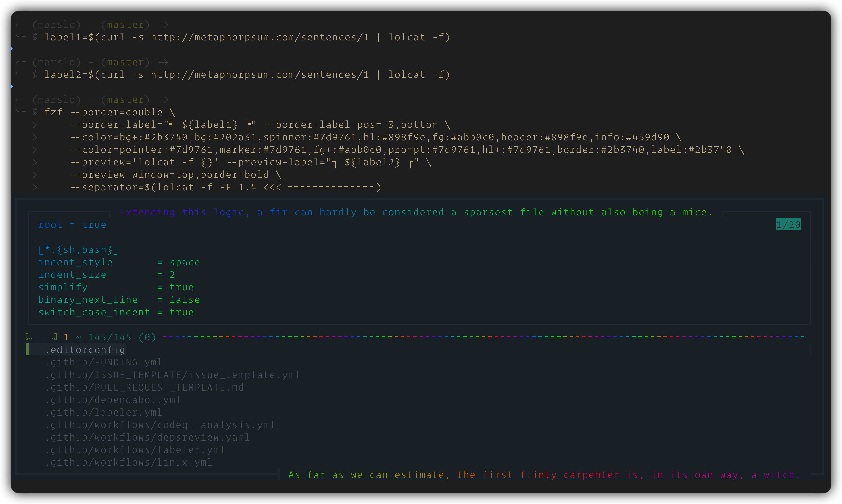Image resolution: width=842 pixels, height=504 pixels.
Task: Click the arrow glyph after the first (master) prompt
Action: pyautogui.click(x=163, y=25)
